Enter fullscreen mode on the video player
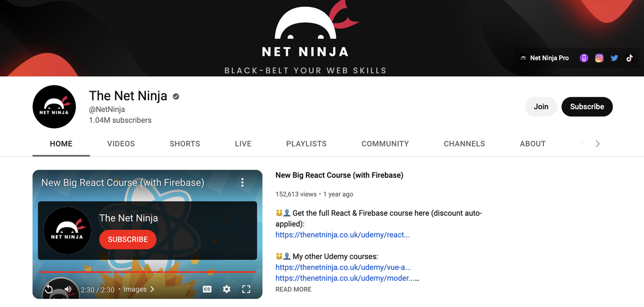This screenshot has height=307, width=644. point(246,289)
